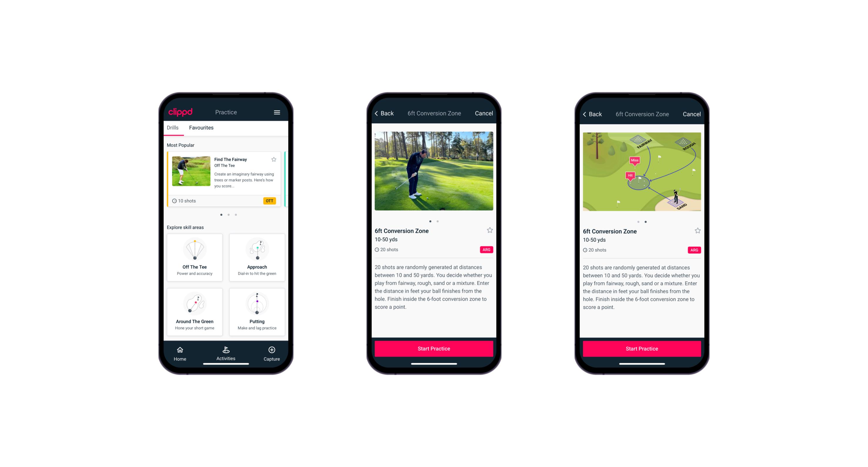Tap the OTT skill area tag icon
This screenshot has width=868, height=467.
coord(270,201)
